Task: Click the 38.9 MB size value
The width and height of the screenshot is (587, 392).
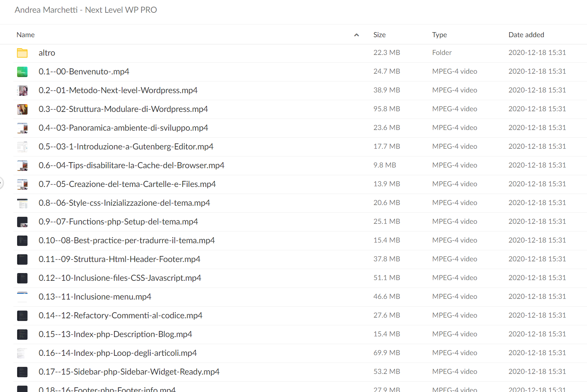Action: point(387,90)
